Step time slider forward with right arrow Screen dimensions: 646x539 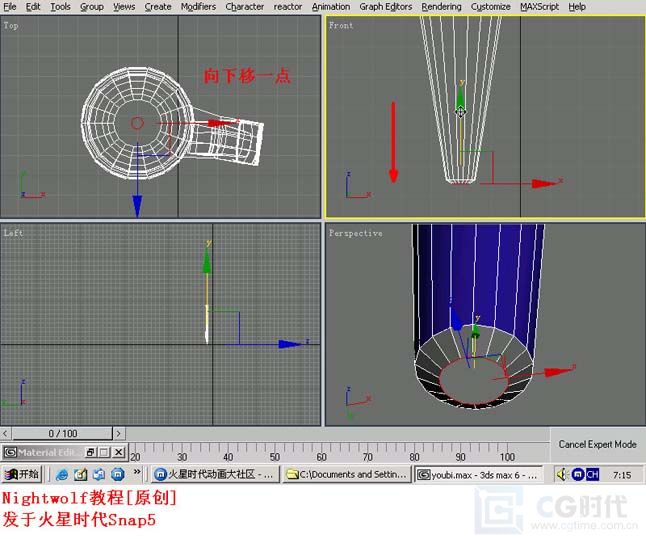pyautogui.click(x=119, y=434)
